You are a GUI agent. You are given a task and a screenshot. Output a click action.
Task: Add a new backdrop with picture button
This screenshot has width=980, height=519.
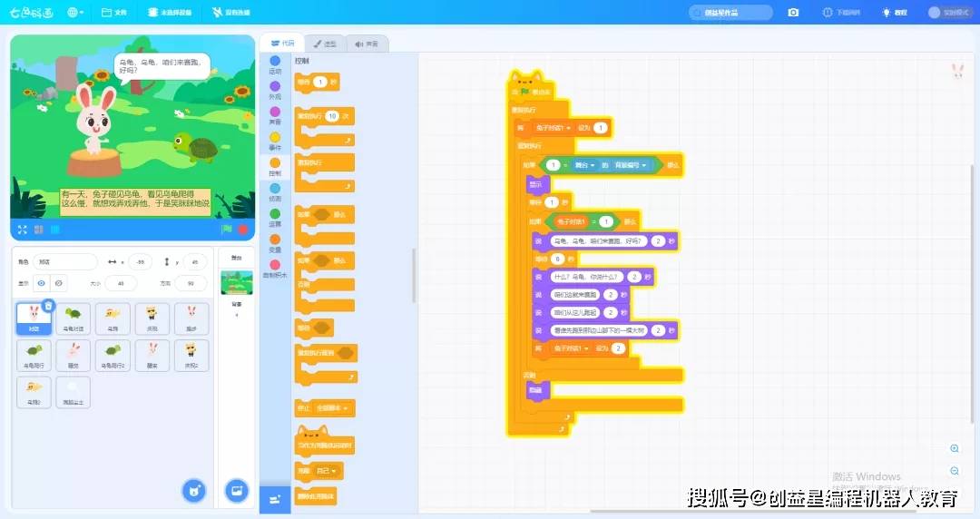237,490
